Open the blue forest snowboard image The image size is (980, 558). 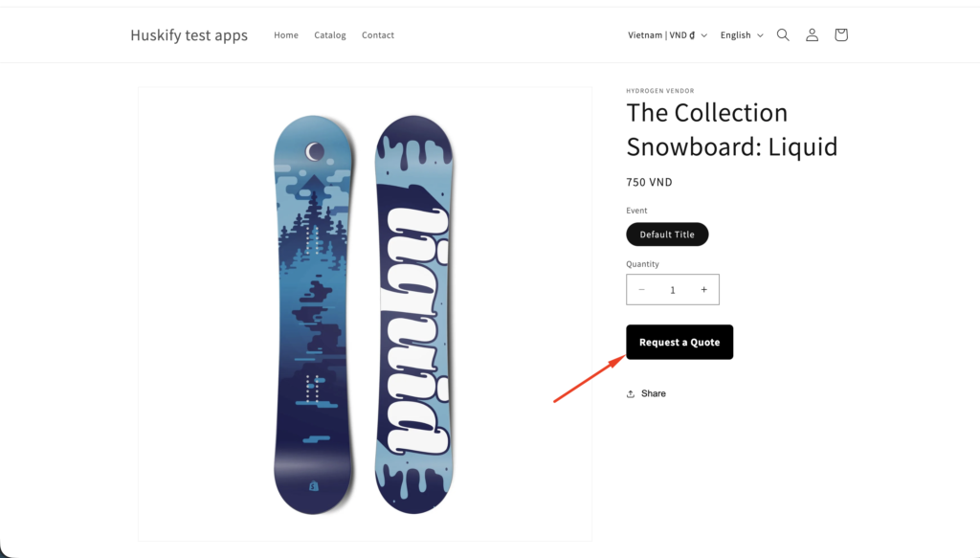pyautogui.click(x=313, y=314)
